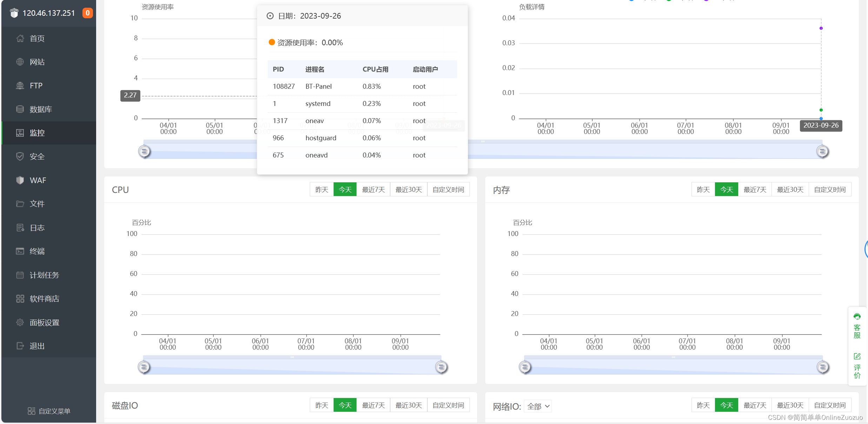
Task: Click the terminal icon beside 终端
Action: tap(20, 251)
